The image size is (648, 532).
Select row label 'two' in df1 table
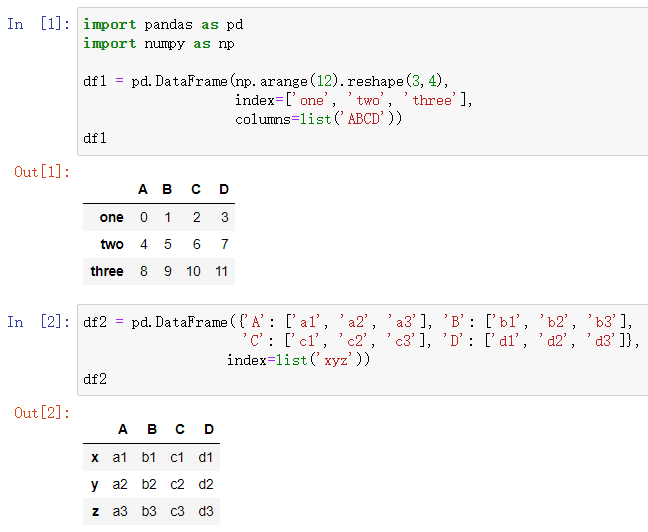pyautogui.click(x=112, y=244)
